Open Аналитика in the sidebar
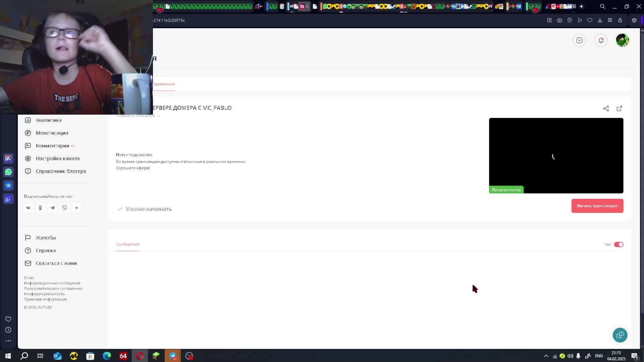 tap(48, 120)
